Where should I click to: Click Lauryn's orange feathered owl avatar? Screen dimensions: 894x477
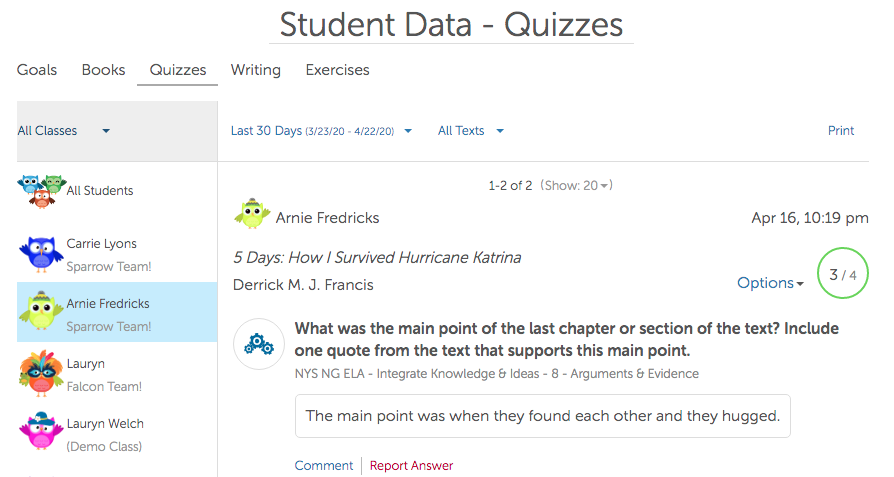pyautogui.click(x=40, y=373)
